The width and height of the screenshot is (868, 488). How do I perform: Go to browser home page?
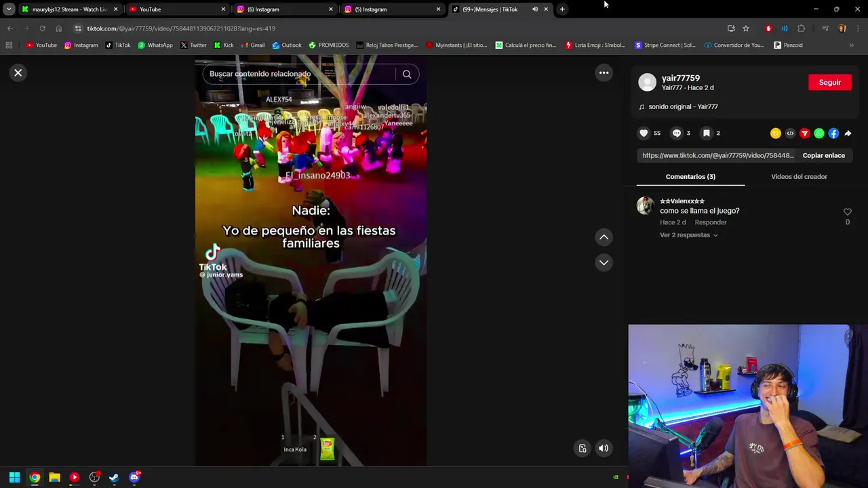point(58,28)
